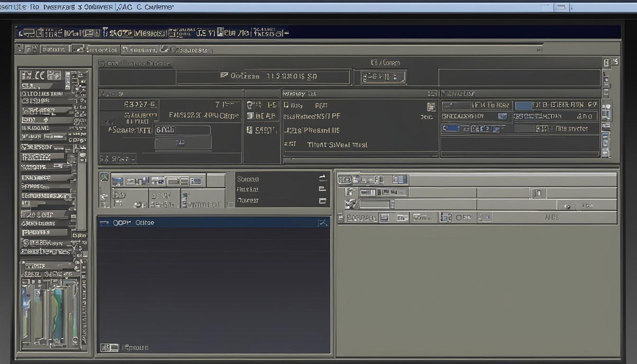Toggle the checkbox beside the quantity row
637x364 pixels.
287,105
